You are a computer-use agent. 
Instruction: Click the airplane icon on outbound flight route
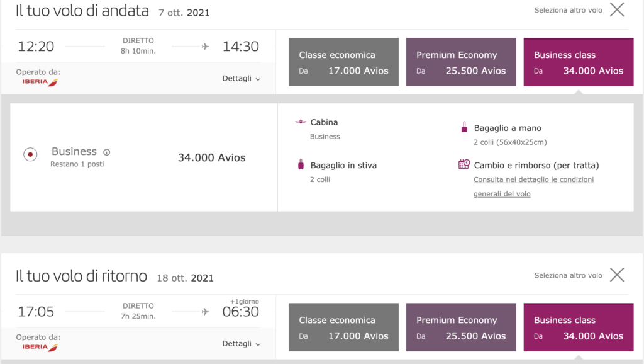205,47
